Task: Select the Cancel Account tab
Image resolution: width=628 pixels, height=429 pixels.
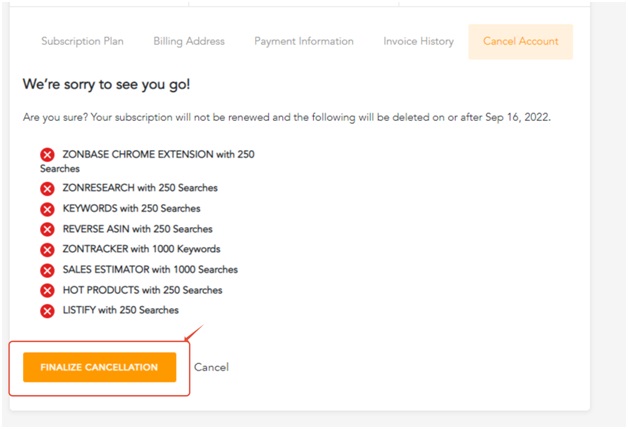Action: [x=521, y=42]
